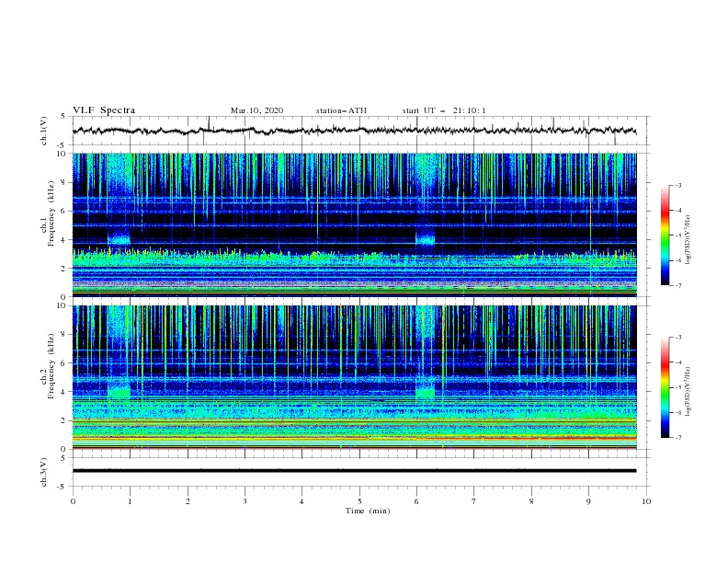Click "-4" on the lower color bar scale
Viewport: 728px width, 563px height.
click(x=677, y=362)
